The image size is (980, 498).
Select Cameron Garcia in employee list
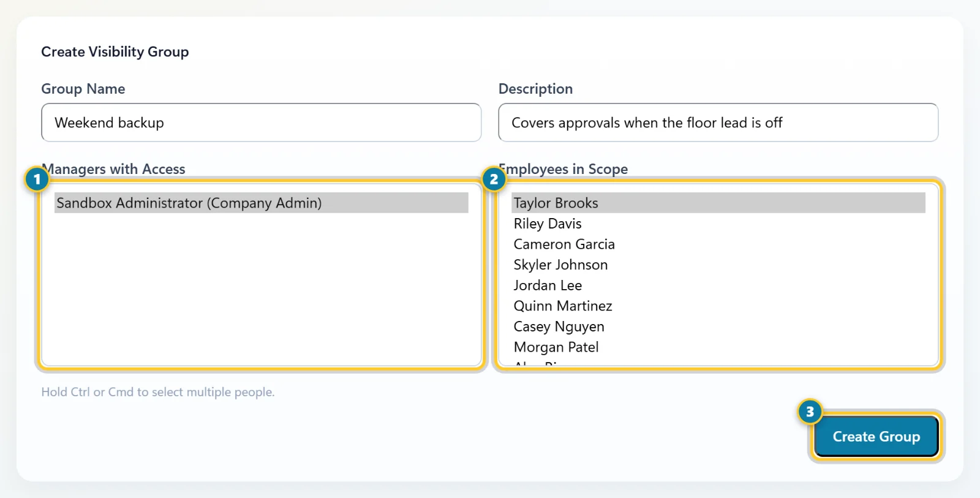click(718, 244)
